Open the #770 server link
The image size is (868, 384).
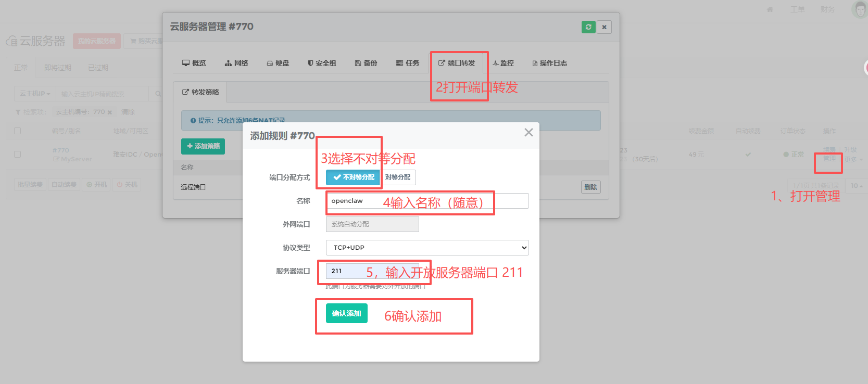[61, 150]
